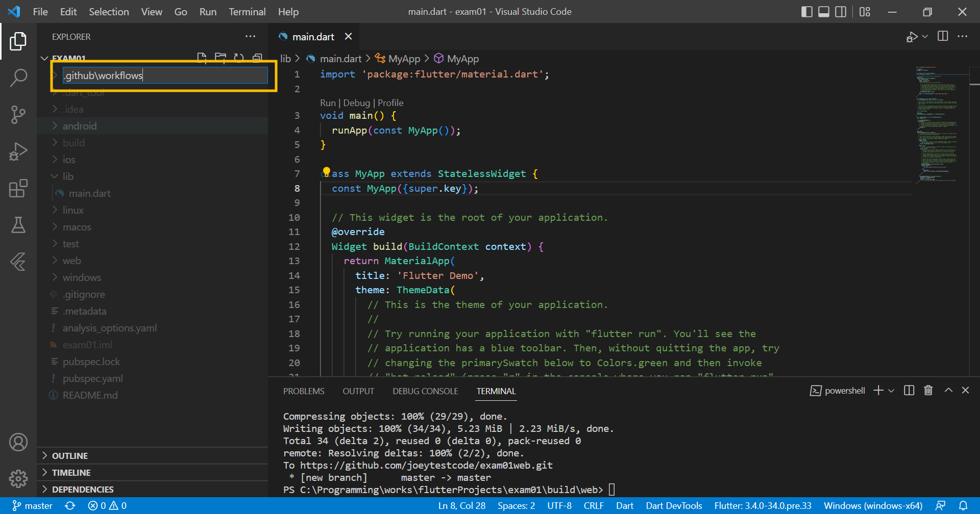Click the New File icon in Explorer
Screen dimensions: 980x514
coord(202,58)
